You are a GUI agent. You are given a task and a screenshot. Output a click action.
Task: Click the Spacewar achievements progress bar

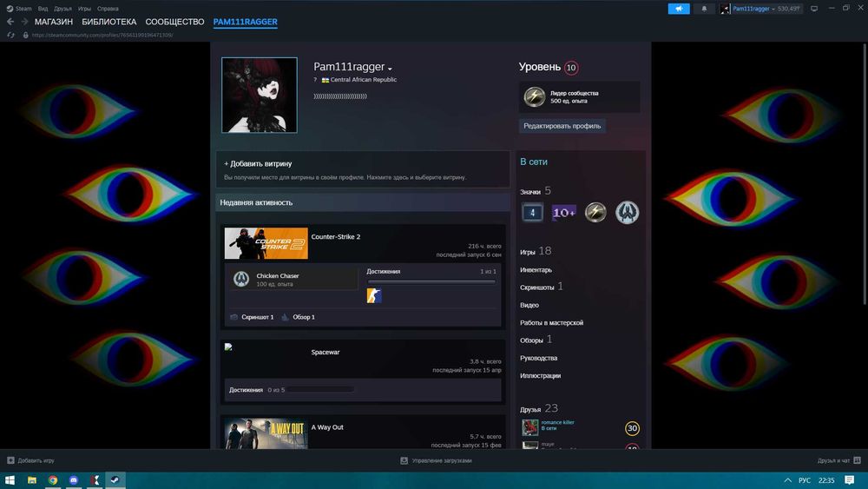coord(321,390)
